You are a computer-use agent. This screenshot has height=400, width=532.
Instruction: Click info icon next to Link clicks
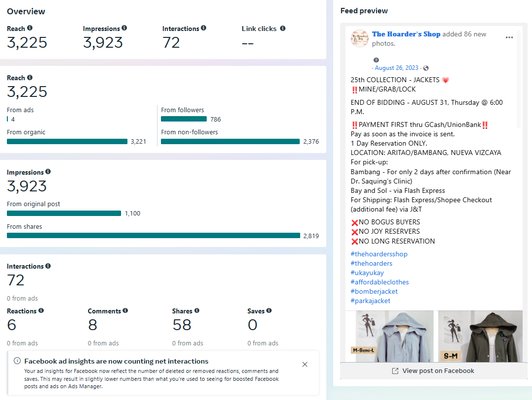pyautogui.click(x=282, y=29)
